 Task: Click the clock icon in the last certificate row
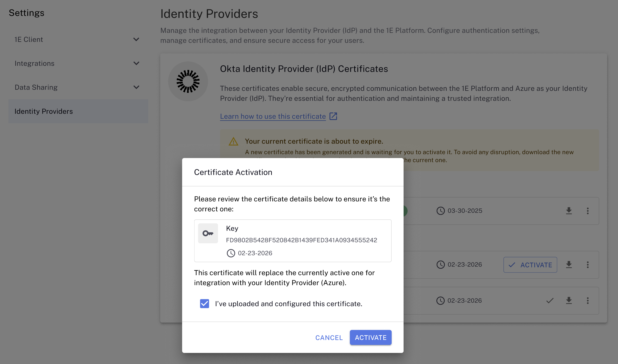coord(440,300)
